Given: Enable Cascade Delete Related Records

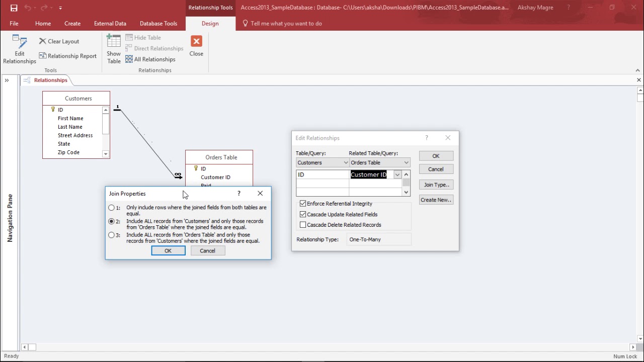Looking at the screenshot, I should point(303,225).
